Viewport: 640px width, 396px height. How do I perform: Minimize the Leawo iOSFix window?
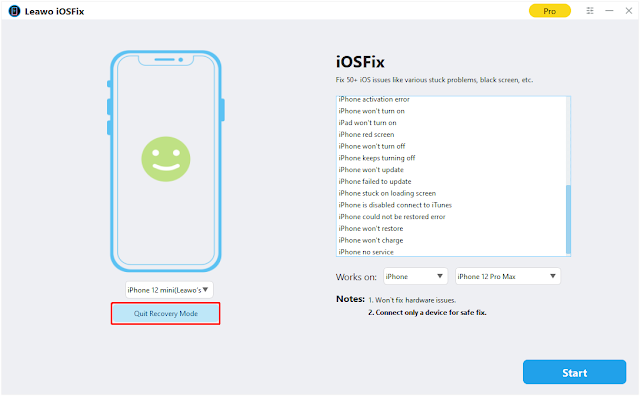click(609, 11)
